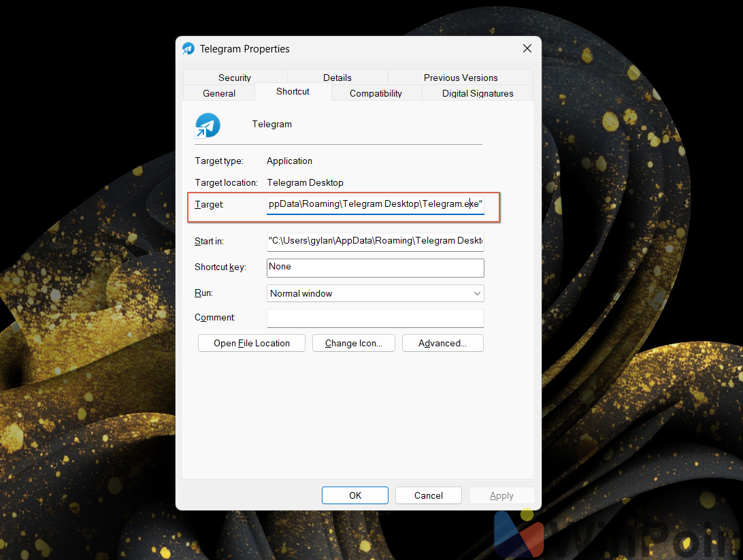Screen dimensions: 743x560
Task: Go to the Previous Versions tab
Action: 461,77
